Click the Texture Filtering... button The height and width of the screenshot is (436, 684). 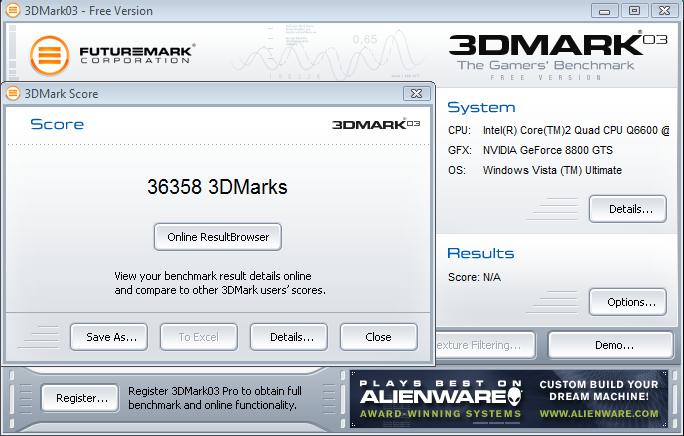(485, 345)
